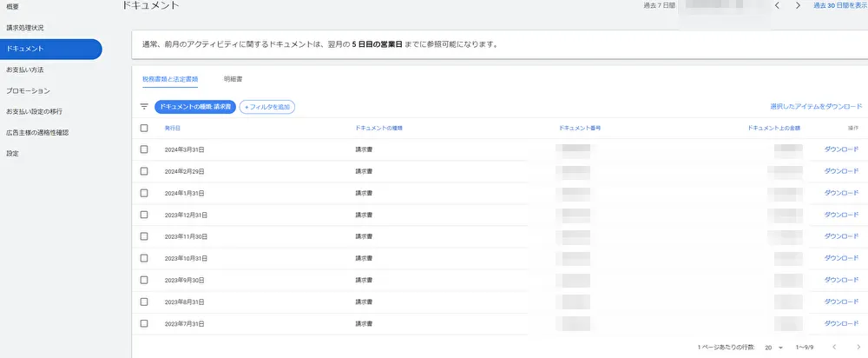Download the 2023年9月30日 invoice

point(841,279)
